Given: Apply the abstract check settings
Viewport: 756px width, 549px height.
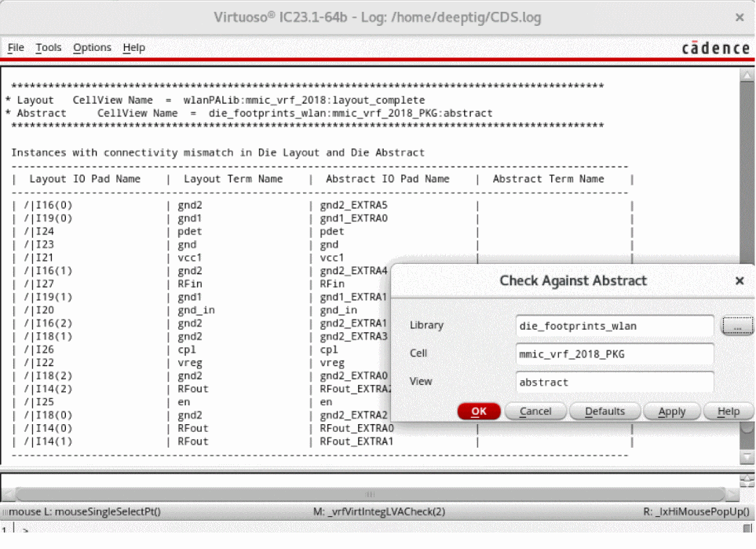Looking at the screenshot, I should click(672, 411).
